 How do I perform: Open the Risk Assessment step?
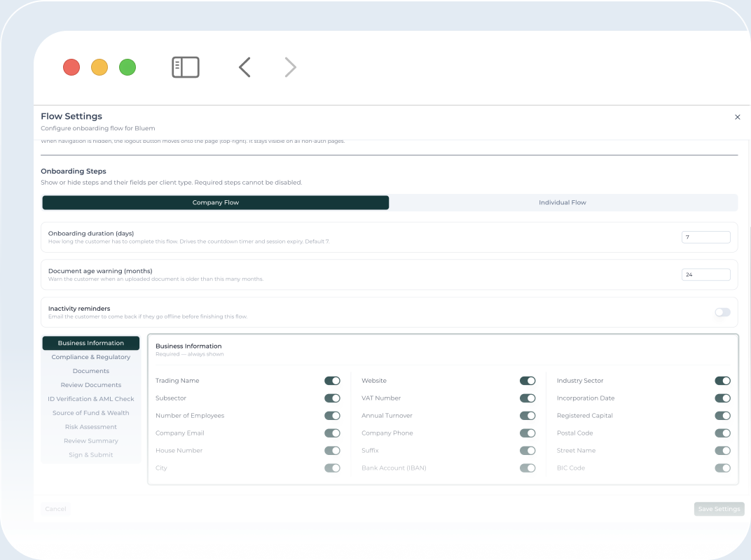pyautogui.click(x=91, y=426)
